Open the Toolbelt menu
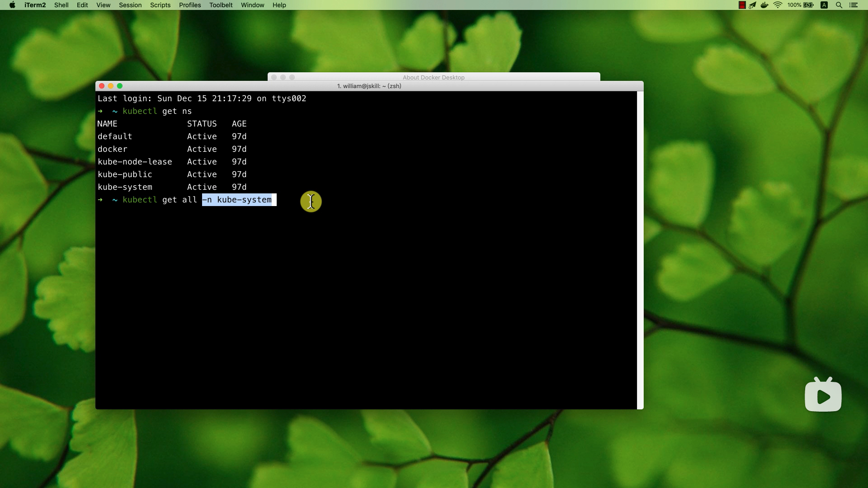This screenshot has width=868, height=488. [x=221, y=5]
